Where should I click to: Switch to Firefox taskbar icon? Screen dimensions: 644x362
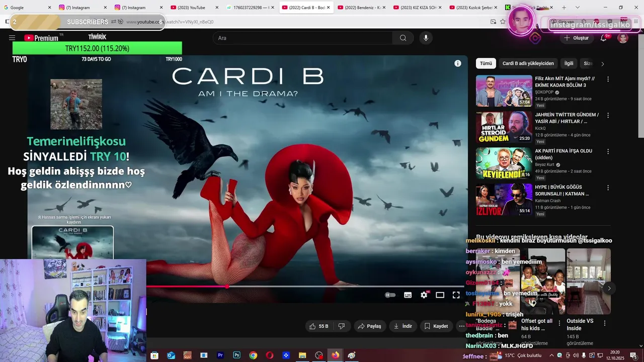[335, 355]
